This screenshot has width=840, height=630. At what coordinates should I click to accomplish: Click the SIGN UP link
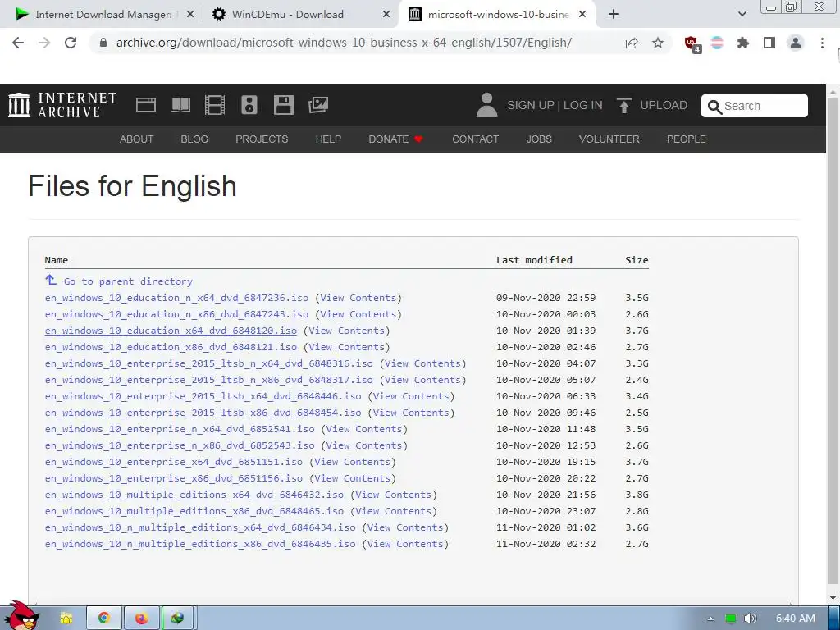click(x=531, y=106)
